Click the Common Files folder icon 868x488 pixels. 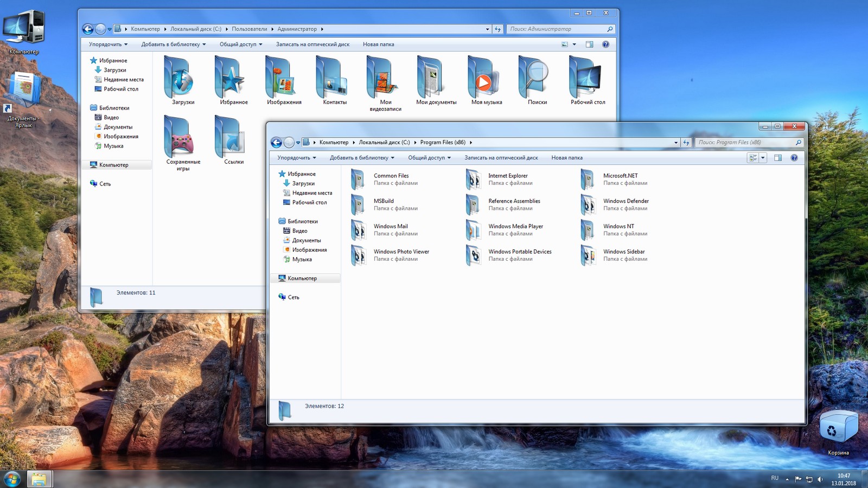click(x=359, y=179)
